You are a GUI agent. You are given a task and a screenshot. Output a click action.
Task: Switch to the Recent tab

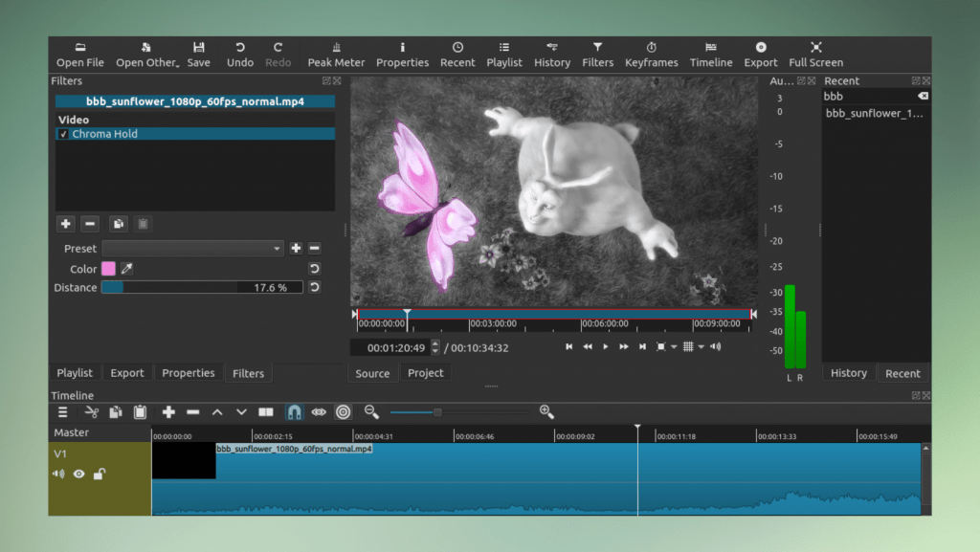pos(902,373)
